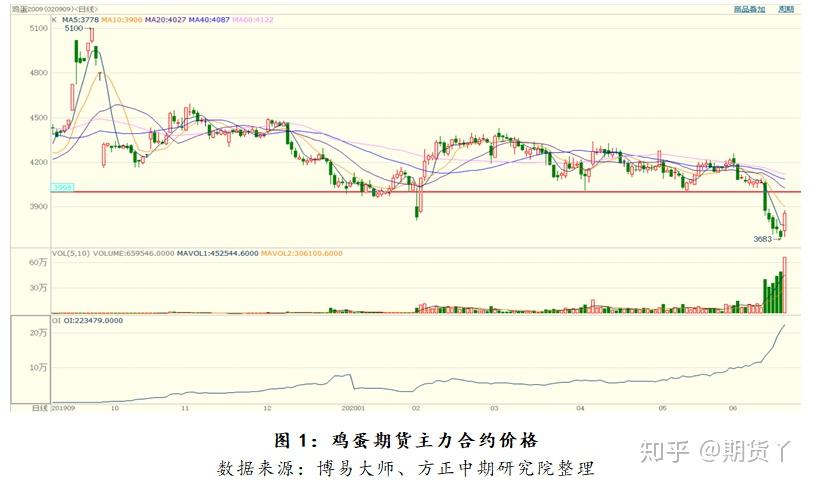Select the orange MA10 indicator label
This screenshot has width=814, height=484.
(x=121, y=20)
